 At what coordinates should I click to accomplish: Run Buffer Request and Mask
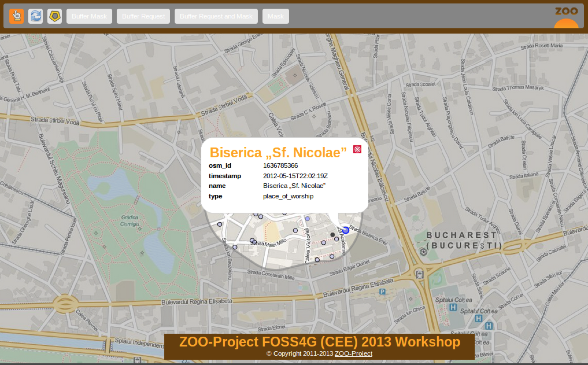(x=216, y=16)
